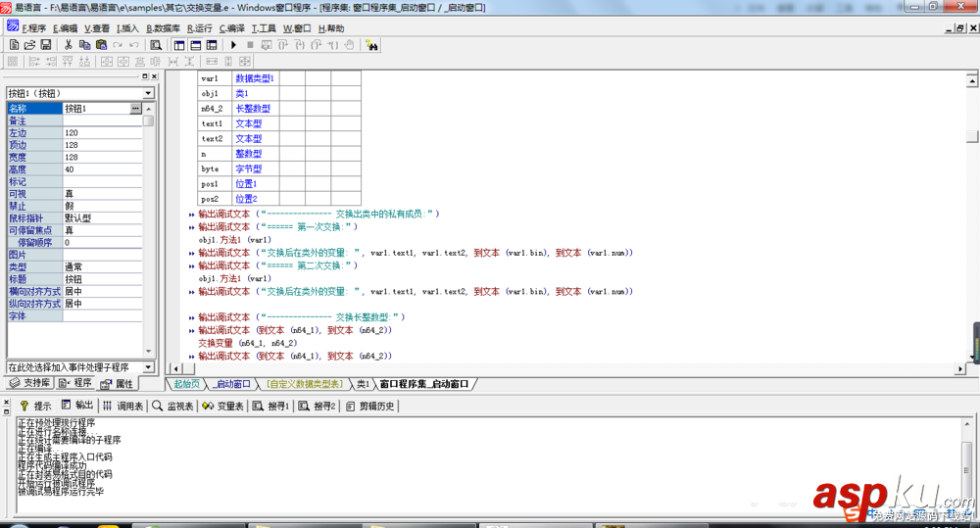Click the third window layout toolbar icon
Image resolution: width=980 pixels, height=528 pixels.
212,45
